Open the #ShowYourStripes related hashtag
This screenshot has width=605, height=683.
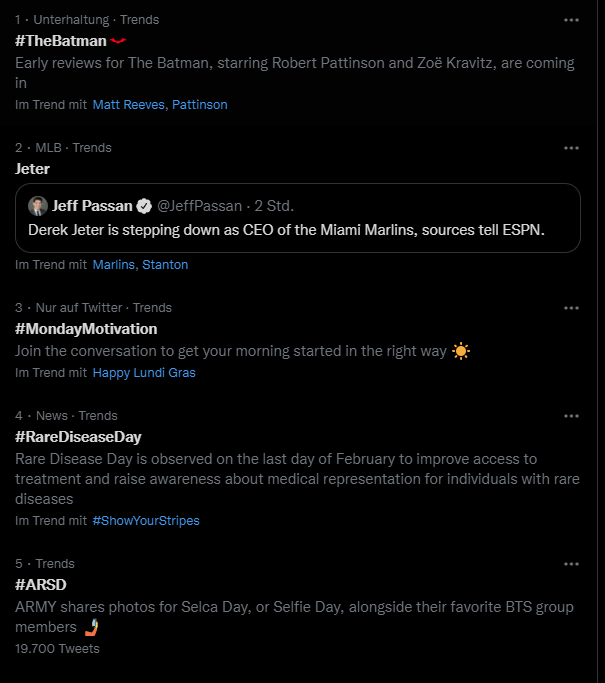point(146,521)
